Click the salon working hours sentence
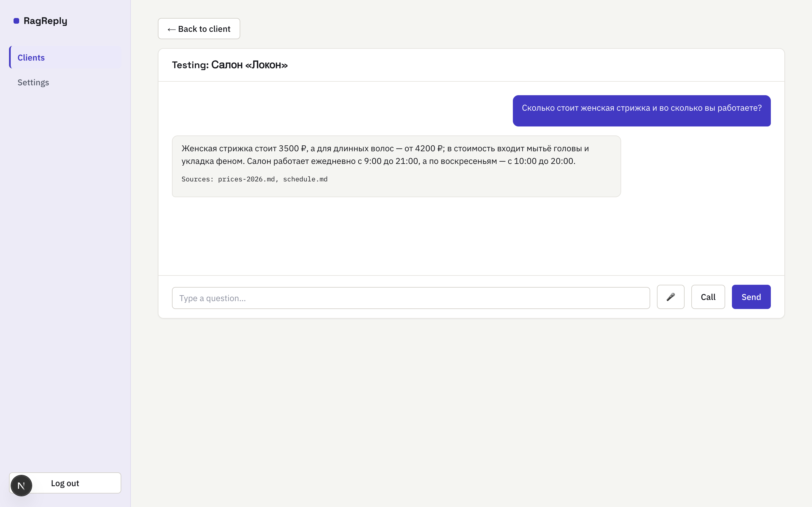 (x=411, y=161)
